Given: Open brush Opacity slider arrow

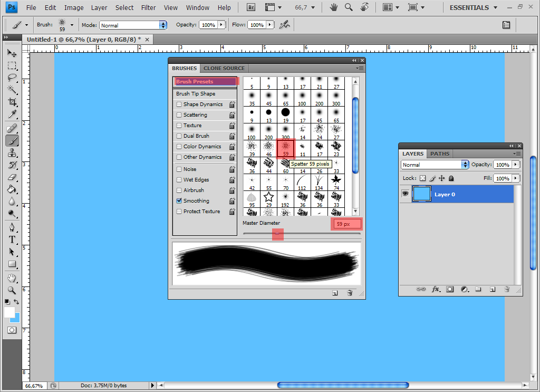Looking at the screenshot, I should click(221, 25).
